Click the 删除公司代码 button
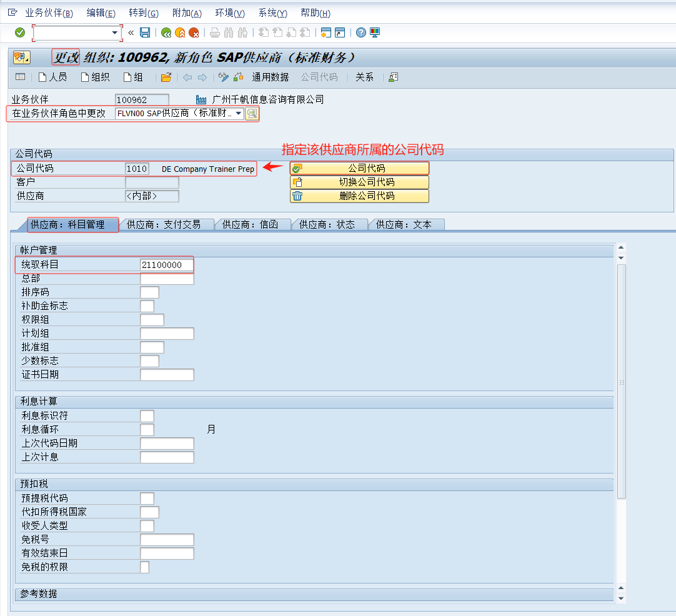 tap(360, 196)
